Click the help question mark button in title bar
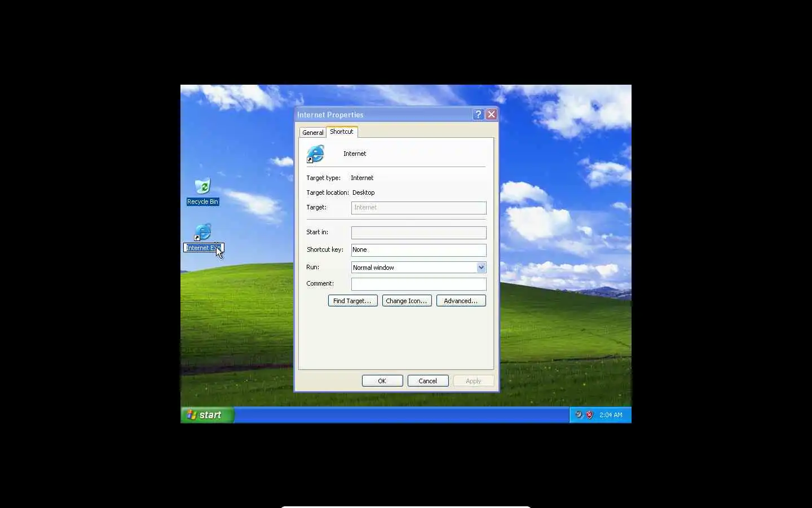The height and width of the screenshot is (508, 812). (x=478, y=115)
